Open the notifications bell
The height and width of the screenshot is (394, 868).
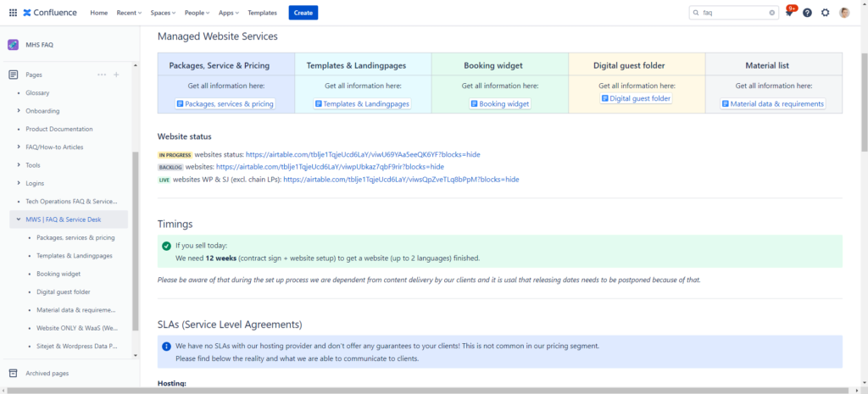(789, 13)
